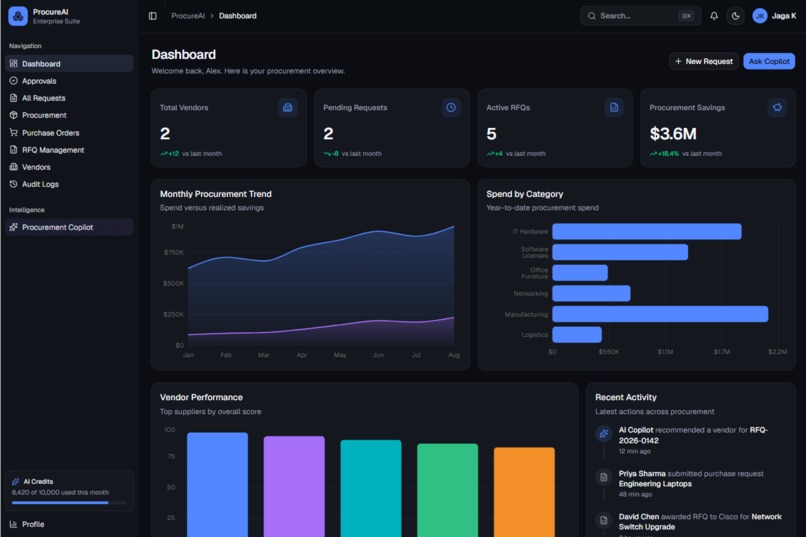Click 'Monthly Procurement Trend' title

215,194
